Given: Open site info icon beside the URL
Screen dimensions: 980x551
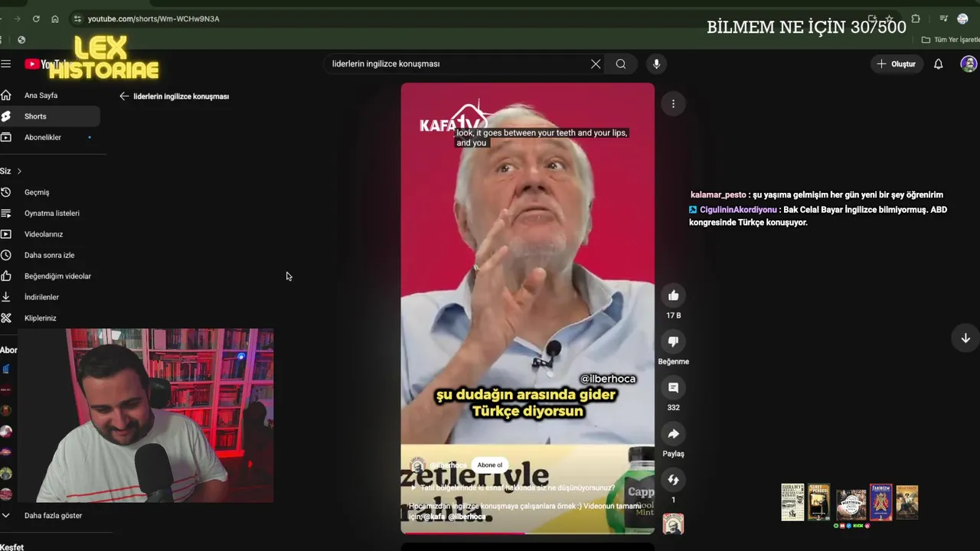Looking at the screenshot, I should coord(77,18).
